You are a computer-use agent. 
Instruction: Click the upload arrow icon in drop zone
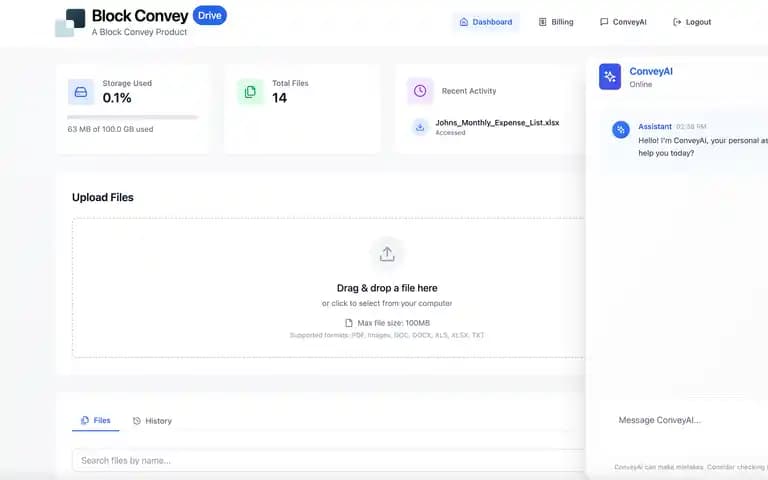coord(387,254)
